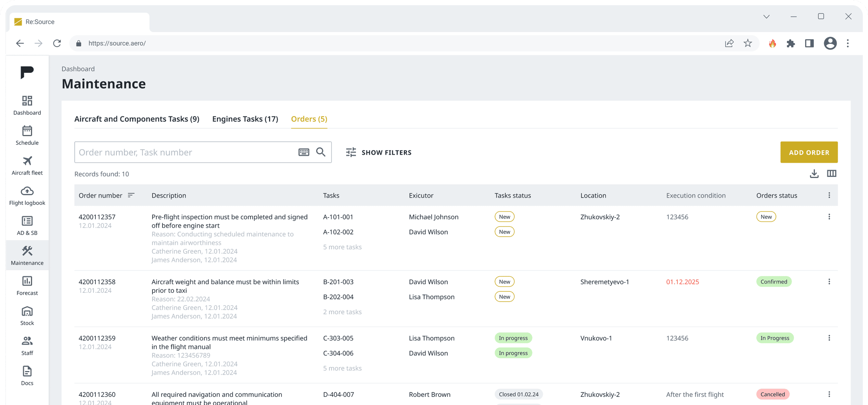This screenshot has width=868, height=405.
Task: Click the Description column header
Action: pyautogui.click(x=169, y=195)
